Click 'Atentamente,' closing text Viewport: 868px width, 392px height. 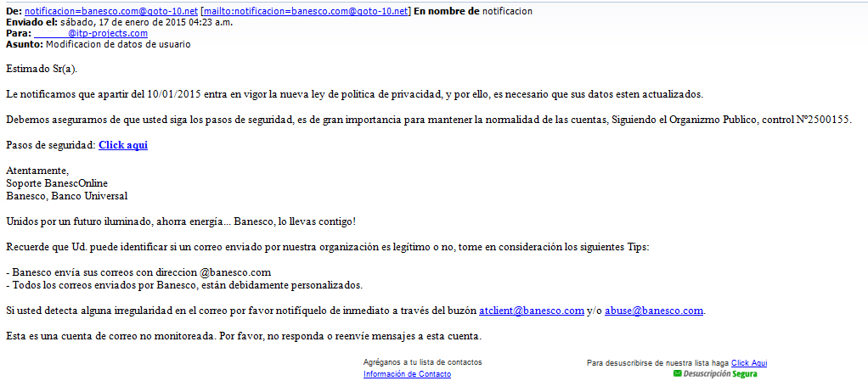(x=37, y=171)
